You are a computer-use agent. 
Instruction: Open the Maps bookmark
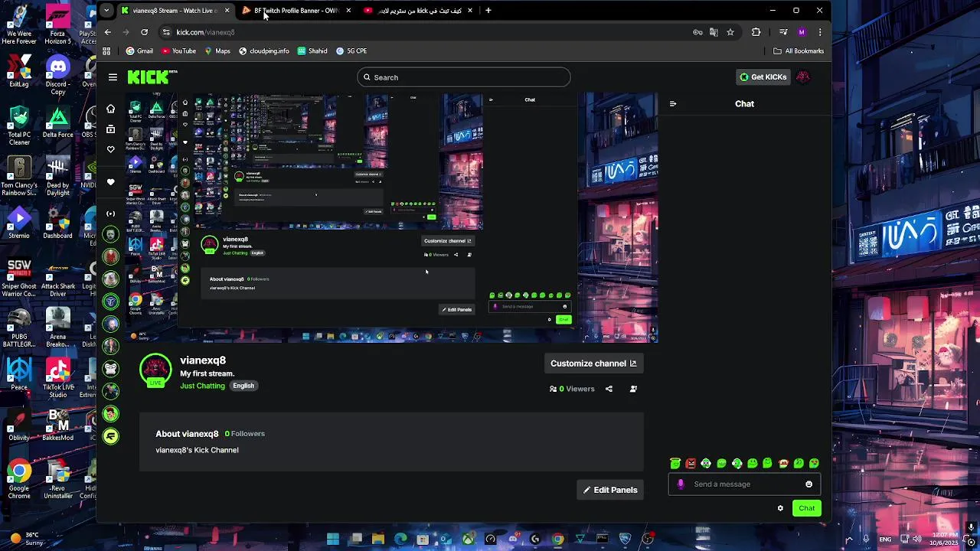[x=217, y=51]
